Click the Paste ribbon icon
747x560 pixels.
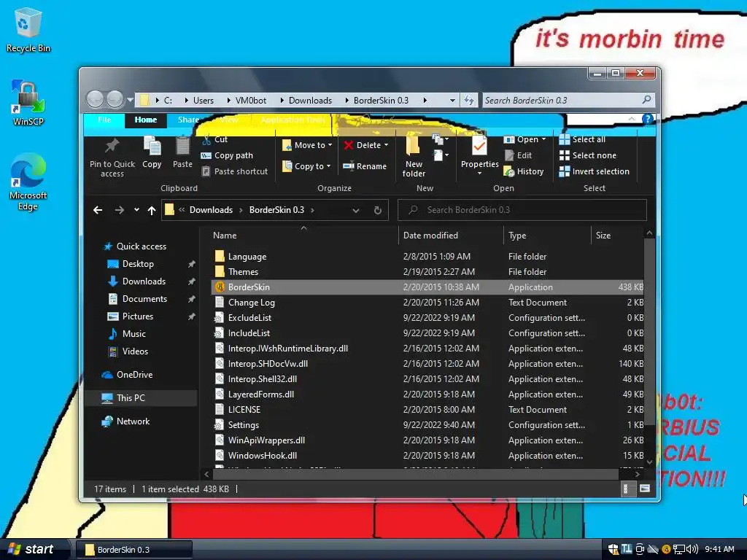pyautogui.click(x=182, y=146)
